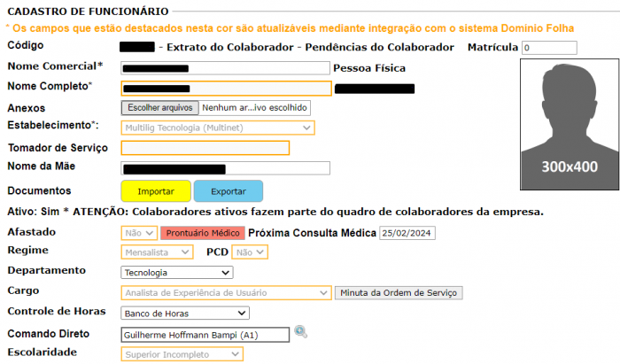Click the Matrícula input field
Screen dimensions: 620x364
(549, 48)
